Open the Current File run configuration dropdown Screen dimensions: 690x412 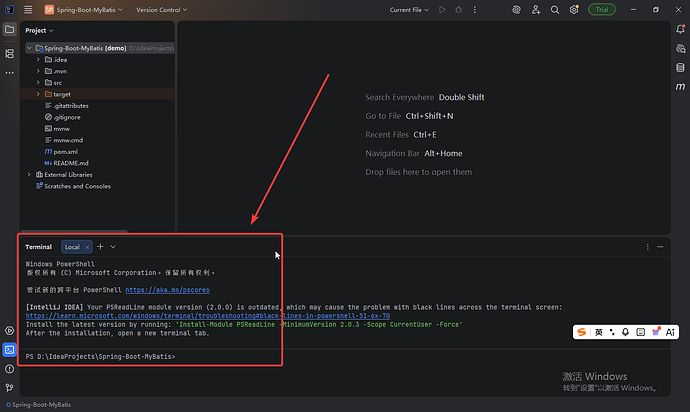tap(409, 10)
